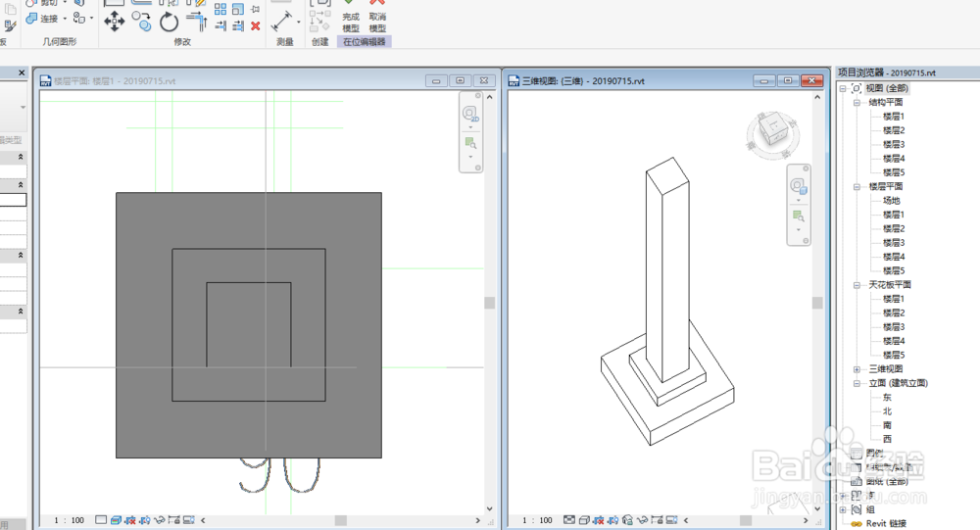
Task: Select the Trim/Extend to Corner tool
Action: [x=197, y=22]
